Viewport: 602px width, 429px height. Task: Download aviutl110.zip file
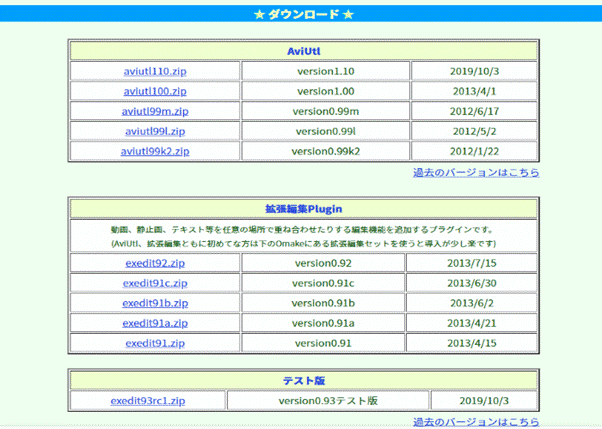[x=155, y=72]
